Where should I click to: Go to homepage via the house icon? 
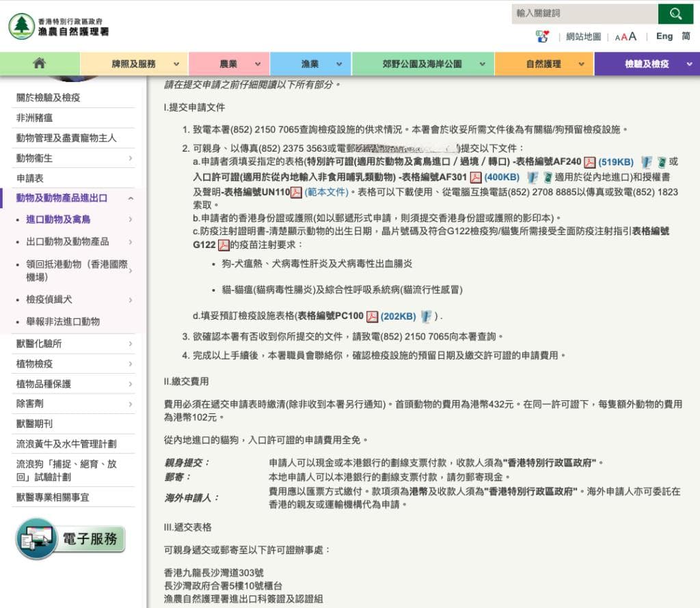(40, 64)
